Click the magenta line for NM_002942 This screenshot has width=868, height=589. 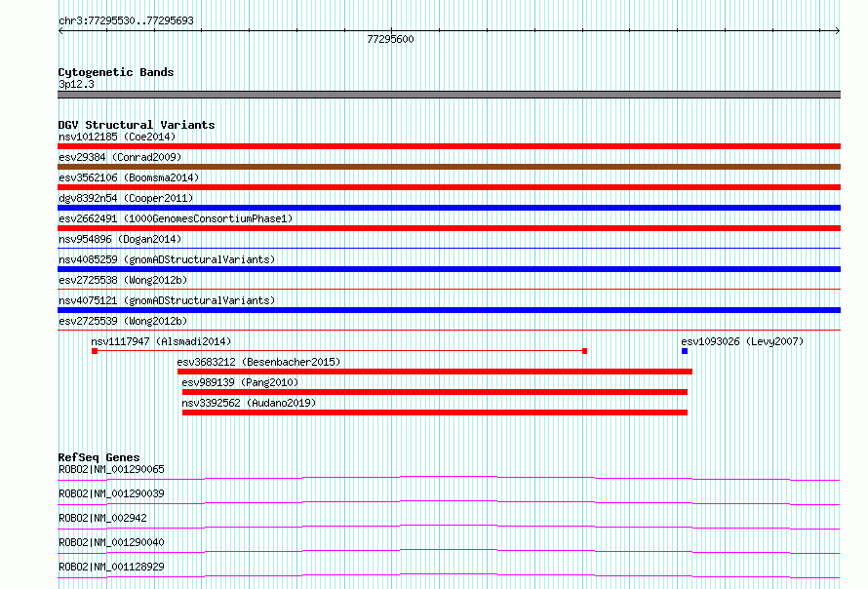(x=449, y=527)
